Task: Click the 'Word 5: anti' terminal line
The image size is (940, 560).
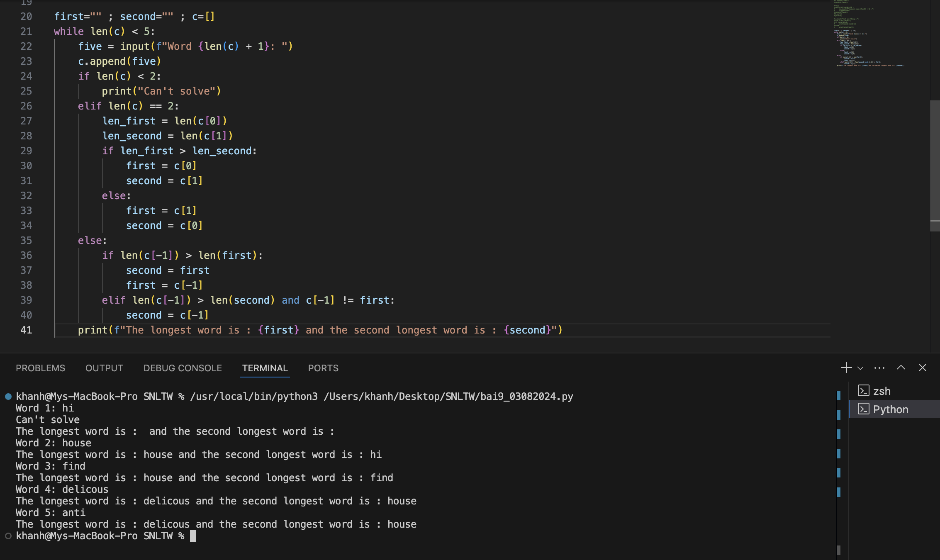Action: coord(51,512)
